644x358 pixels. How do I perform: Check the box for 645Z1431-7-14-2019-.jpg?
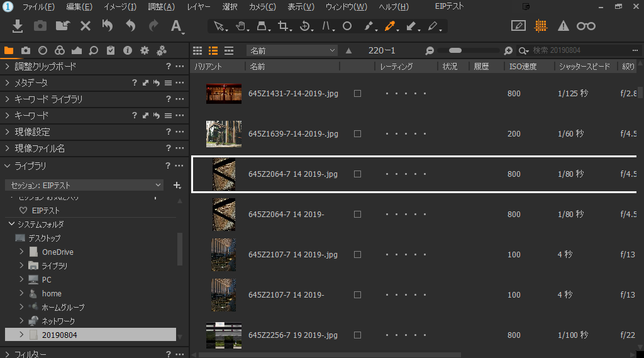[x=357, y=93]
